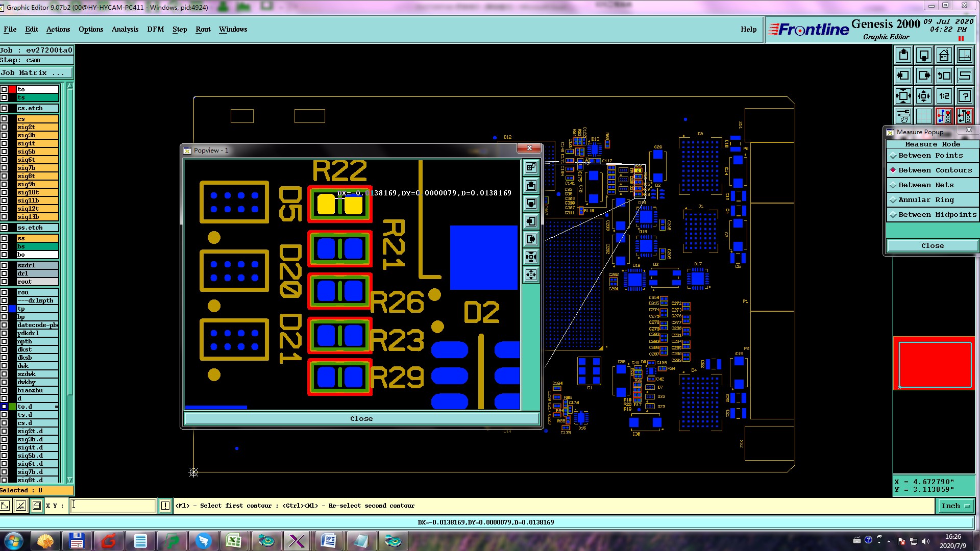Open the Analysis menu
This screenshot has height=551, width=980.
click(x=125, y=29)
